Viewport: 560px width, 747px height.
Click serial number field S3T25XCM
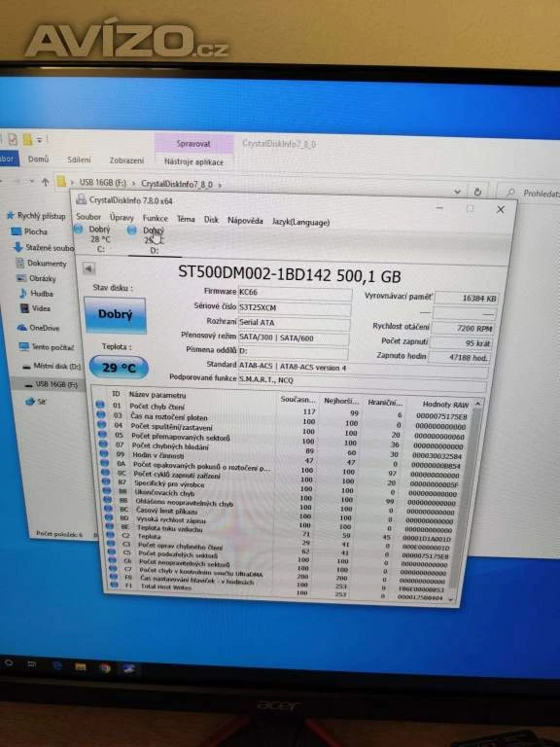pos(294,307)
